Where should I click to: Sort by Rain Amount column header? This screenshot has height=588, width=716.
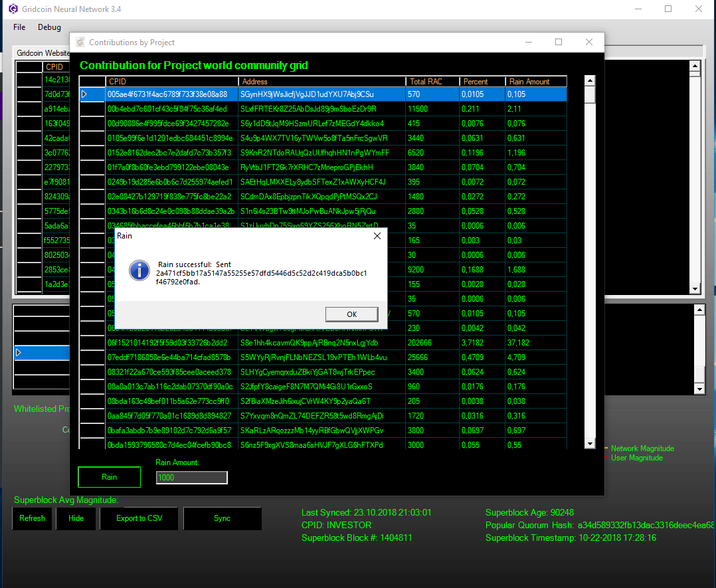(535, 81)
